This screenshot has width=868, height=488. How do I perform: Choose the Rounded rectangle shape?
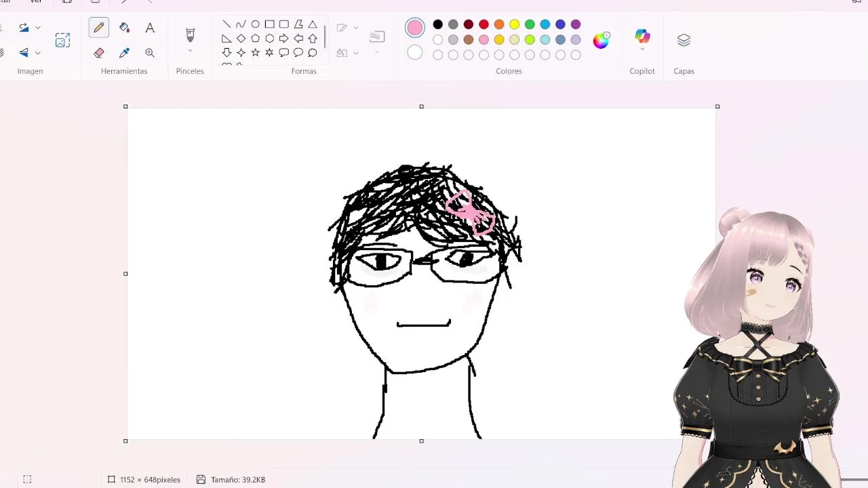(x=284, y=24)
